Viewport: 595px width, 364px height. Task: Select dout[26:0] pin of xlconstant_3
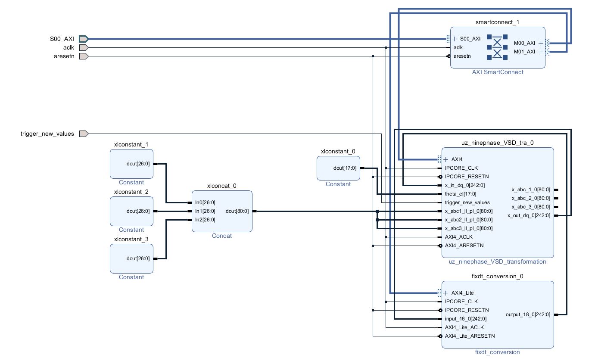pos(138,258)
